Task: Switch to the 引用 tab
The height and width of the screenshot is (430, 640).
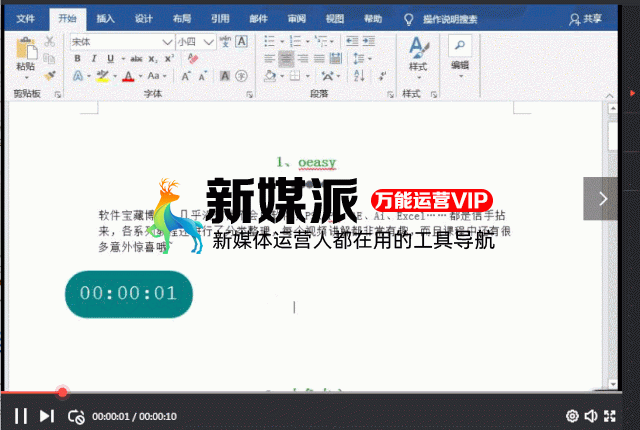Action: (220, 19)
